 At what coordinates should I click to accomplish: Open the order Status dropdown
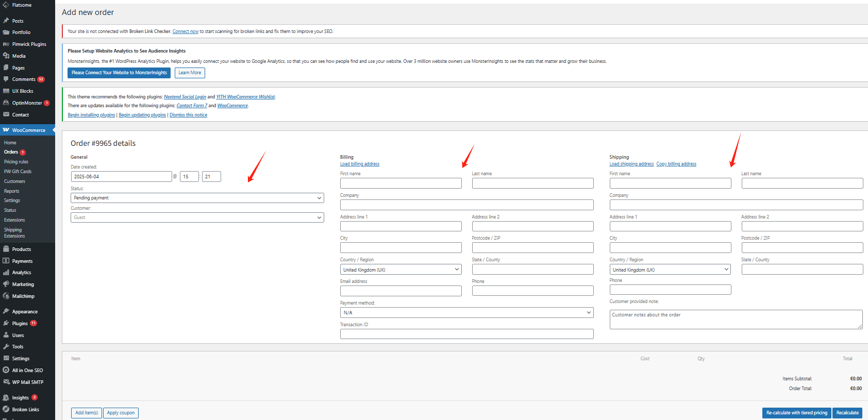[x=197, y=198]
